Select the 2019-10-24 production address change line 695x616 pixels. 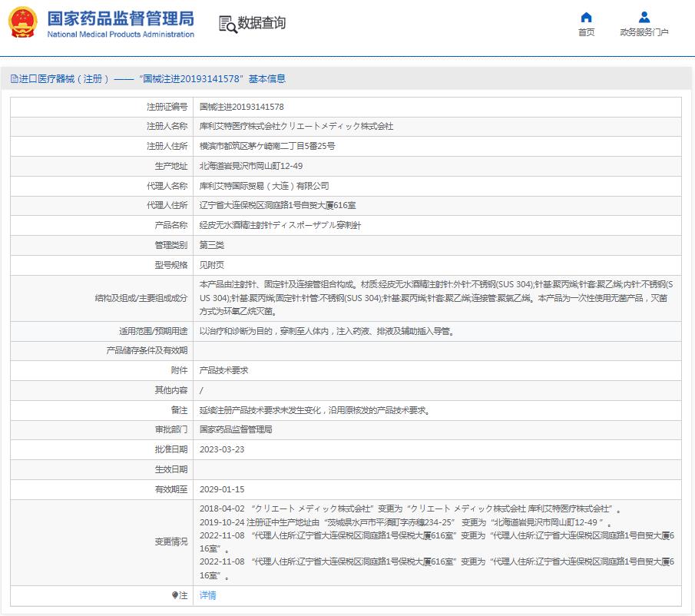point(405,522)
